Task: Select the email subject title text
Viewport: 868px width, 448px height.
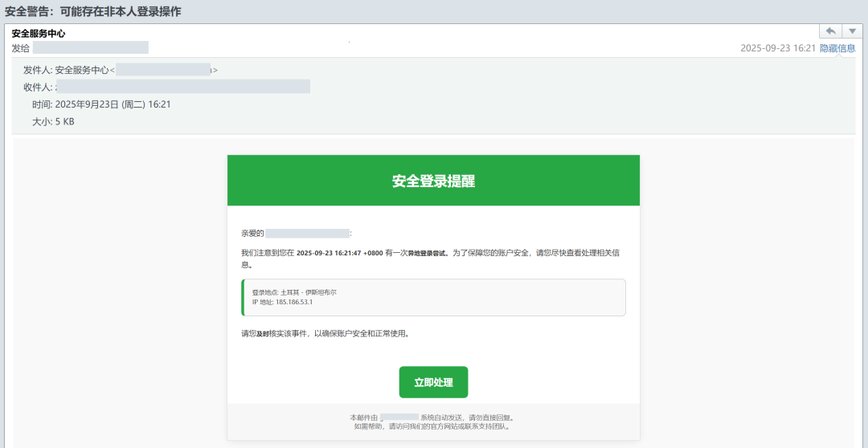Action: point(93,11)
